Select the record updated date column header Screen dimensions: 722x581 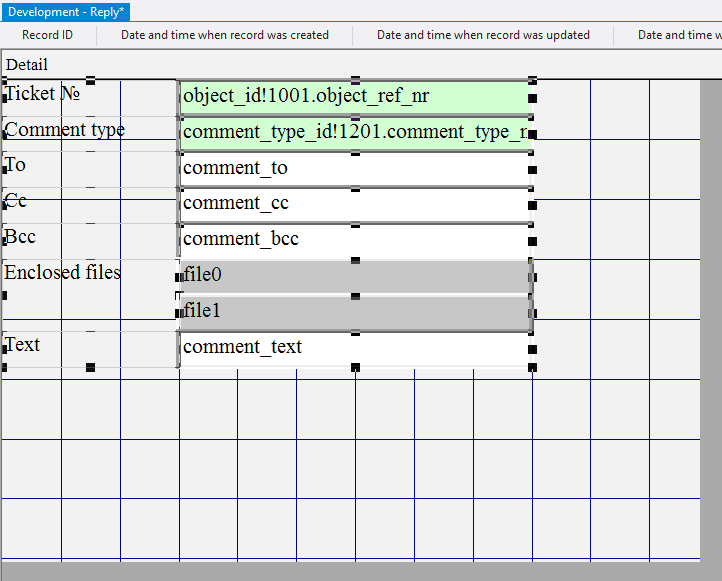pos(483,35)
